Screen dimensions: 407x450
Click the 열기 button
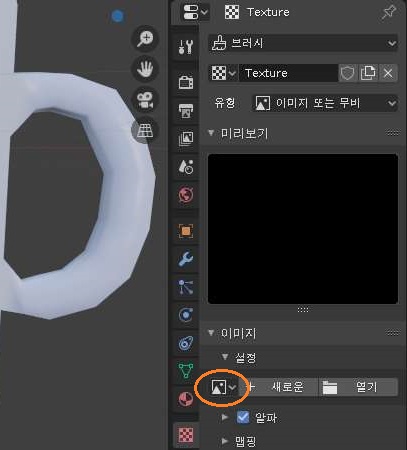(359, 387)
